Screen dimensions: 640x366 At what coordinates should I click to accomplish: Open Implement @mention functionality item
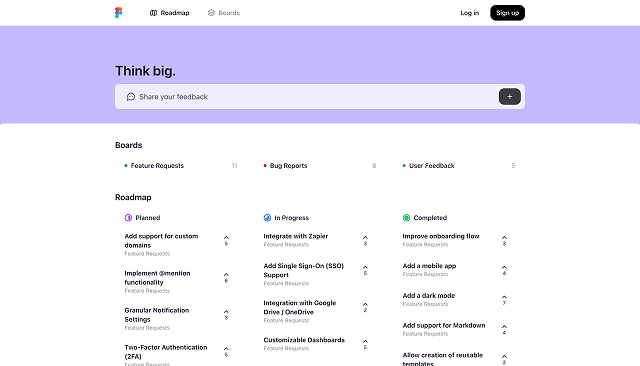[x=157, y=278]
